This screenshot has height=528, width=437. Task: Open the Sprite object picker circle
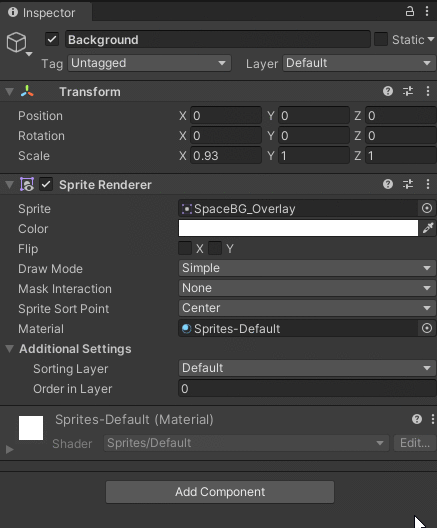click(427, 208)
